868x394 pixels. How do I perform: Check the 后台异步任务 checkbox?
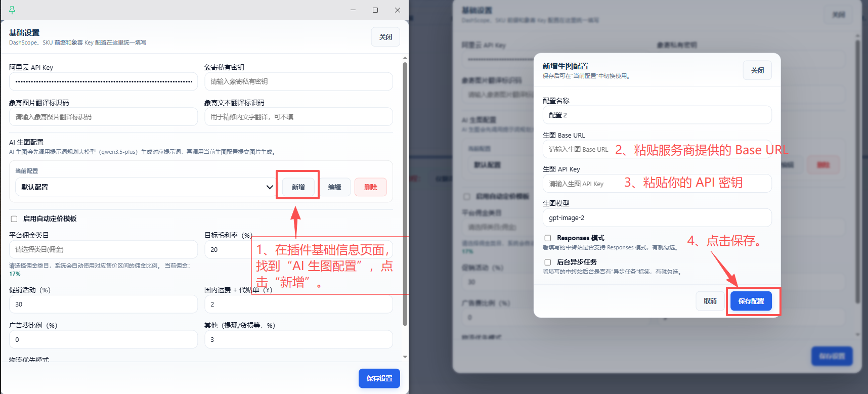pyautogui.click(x=548, y=262)
